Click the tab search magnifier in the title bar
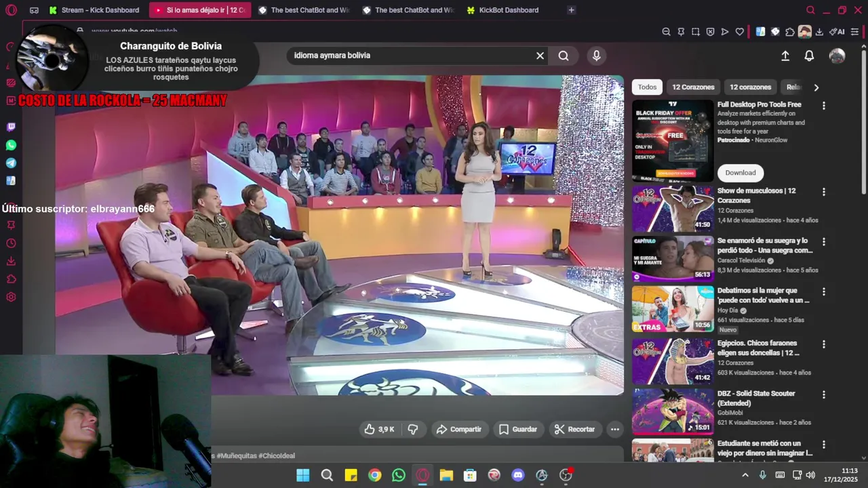This screenshot has width=868, height=488. coord(810,10)
